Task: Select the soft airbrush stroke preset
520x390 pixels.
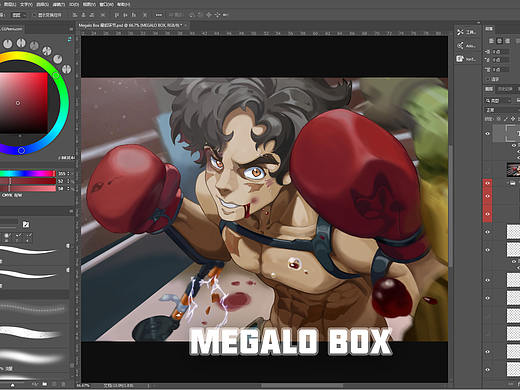Action: pos(32,357)
